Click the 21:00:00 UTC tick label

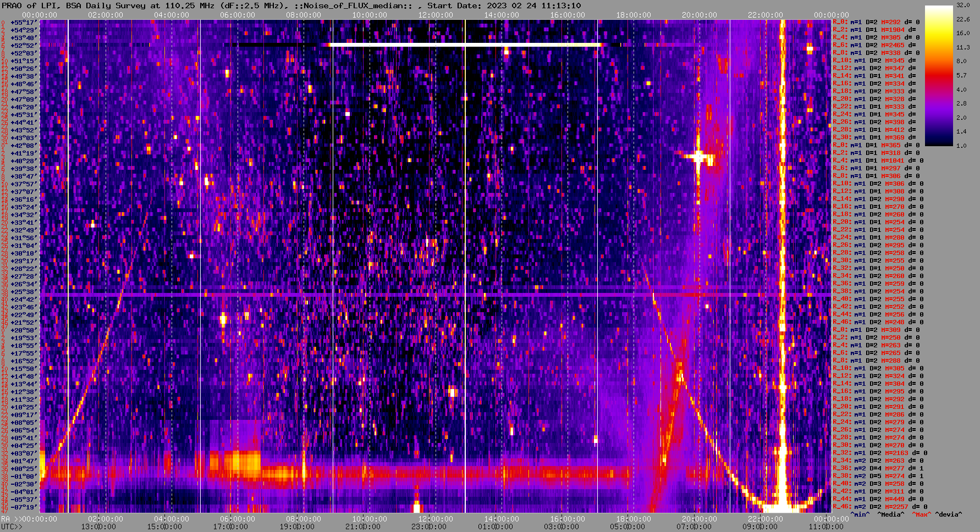(x=362, y=527)
